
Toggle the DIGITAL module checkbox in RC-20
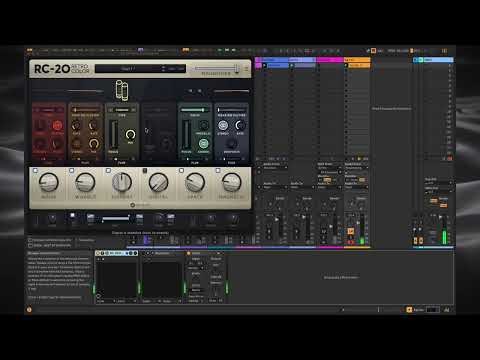point(145,170)
